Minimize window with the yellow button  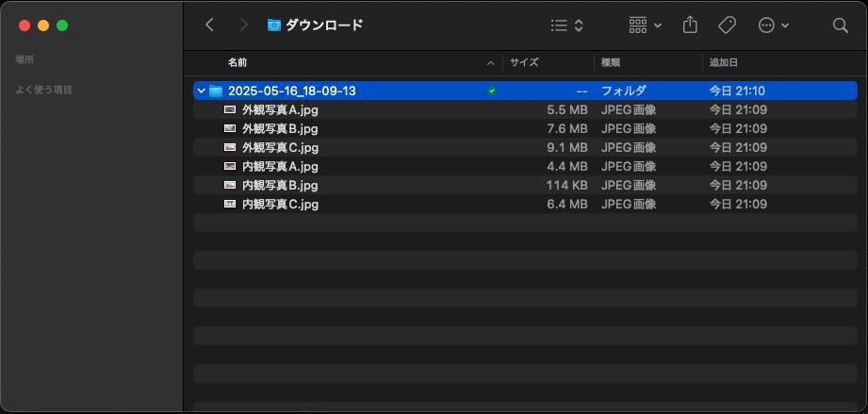43,25
